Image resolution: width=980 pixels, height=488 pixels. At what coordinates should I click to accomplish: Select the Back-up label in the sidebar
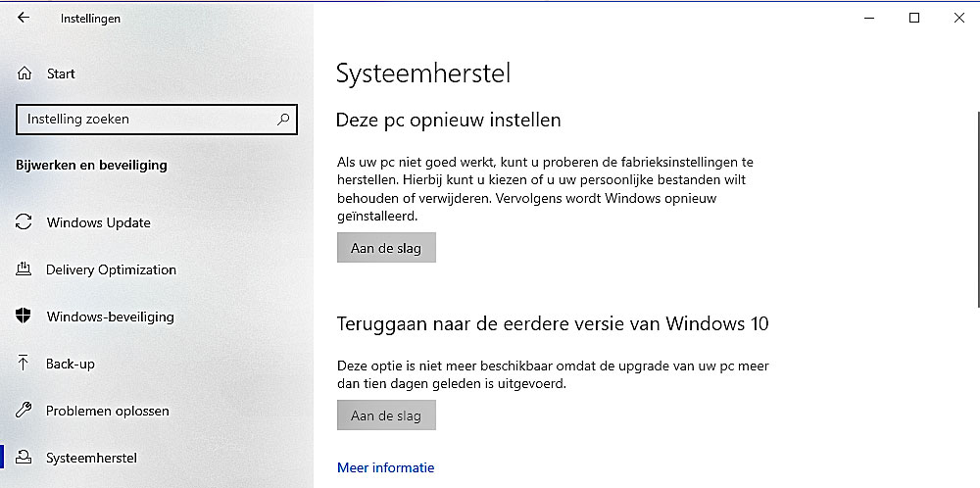(70, 363)
